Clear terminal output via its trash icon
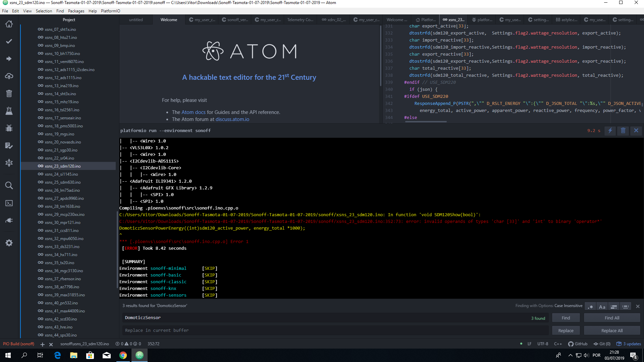644x362 pixels. (623, 131)
